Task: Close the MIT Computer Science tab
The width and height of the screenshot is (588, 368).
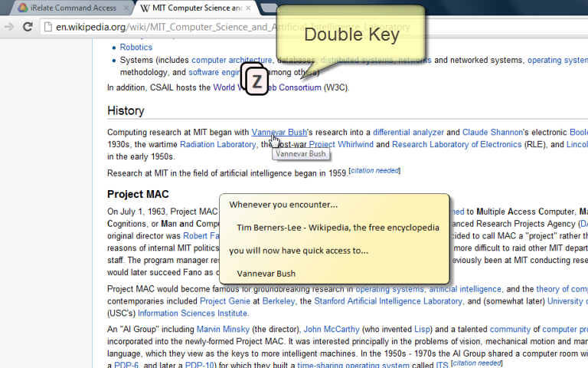Action: (248, 8)
